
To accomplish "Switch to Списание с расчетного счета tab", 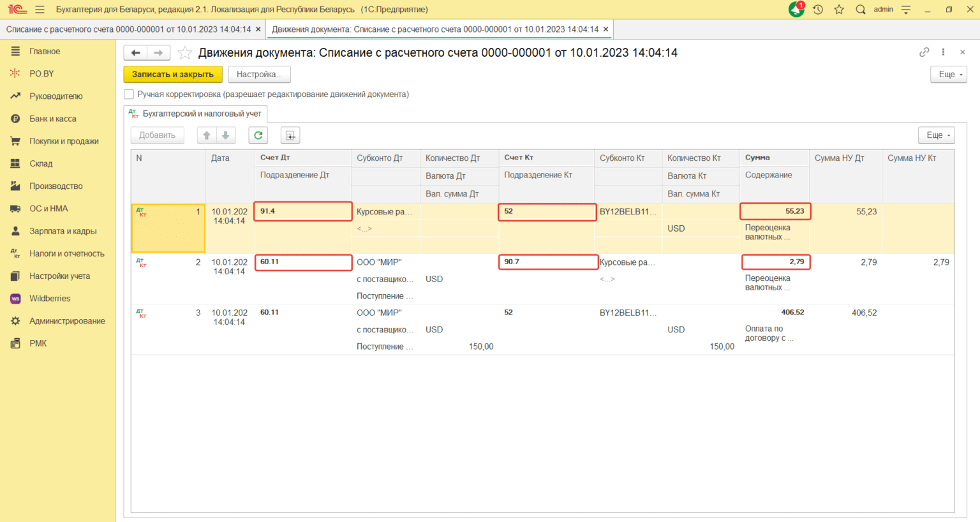I will tap(129, 29).
